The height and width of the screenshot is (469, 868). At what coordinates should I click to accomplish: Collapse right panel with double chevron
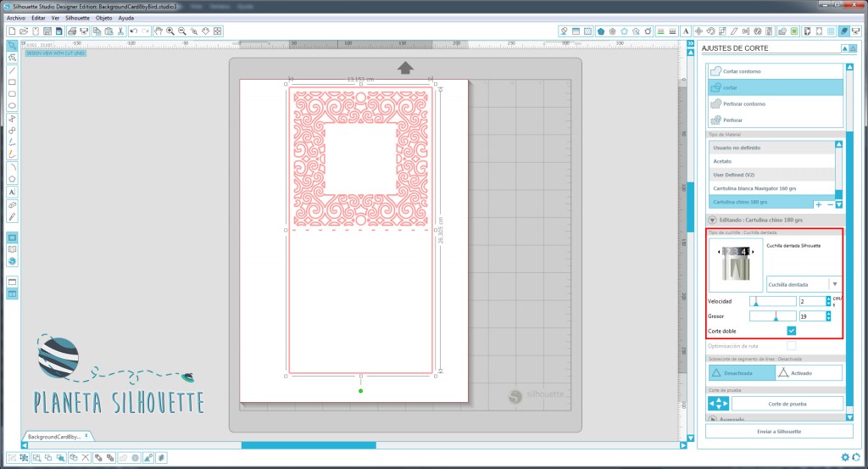[x=690, y=43]
